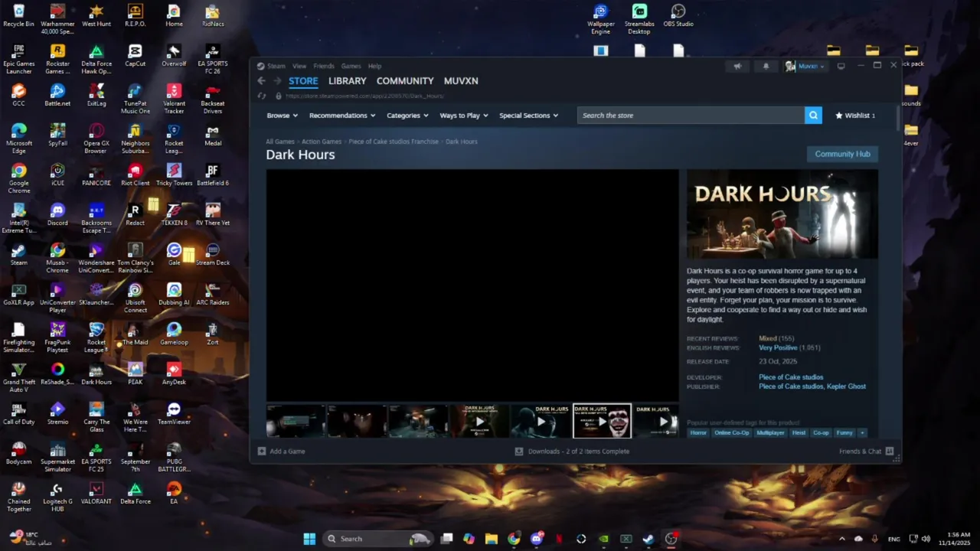Click the Add a Game plus icon
The width and height of the screenshot is (980, 551).
tap(262, 452)
